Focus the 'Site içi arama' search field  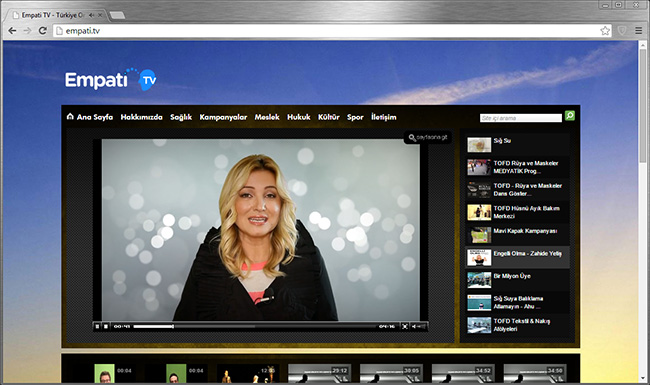coord(521,118)
